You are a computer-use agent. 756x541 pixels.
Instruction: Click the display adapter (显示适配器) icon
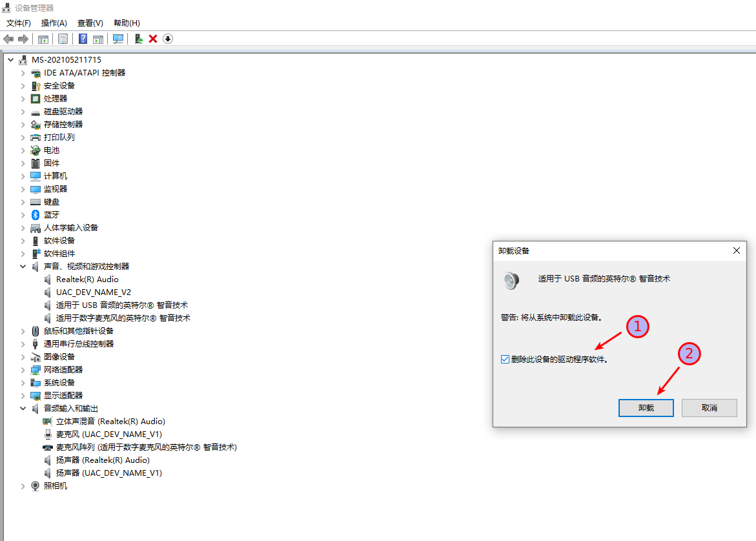(x=36, y=395)
